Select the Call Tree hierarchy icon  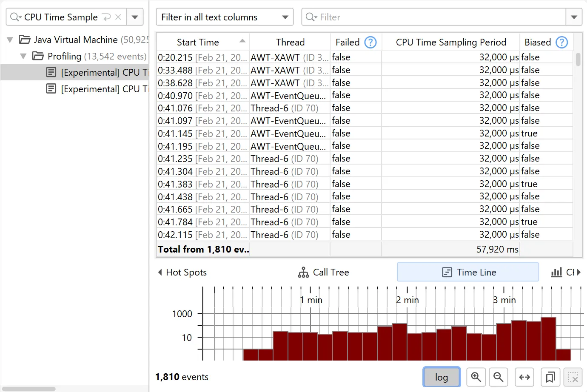coord(303,272)
